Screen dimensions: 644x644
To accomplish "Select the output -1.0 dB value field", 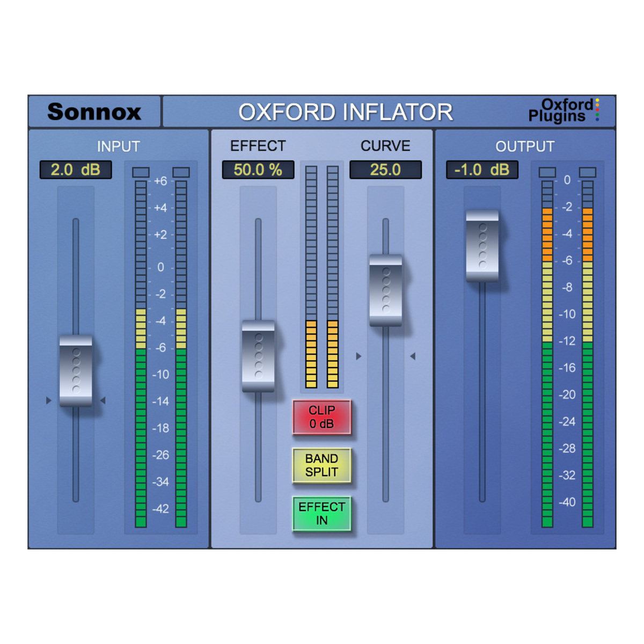I will 482,170.
